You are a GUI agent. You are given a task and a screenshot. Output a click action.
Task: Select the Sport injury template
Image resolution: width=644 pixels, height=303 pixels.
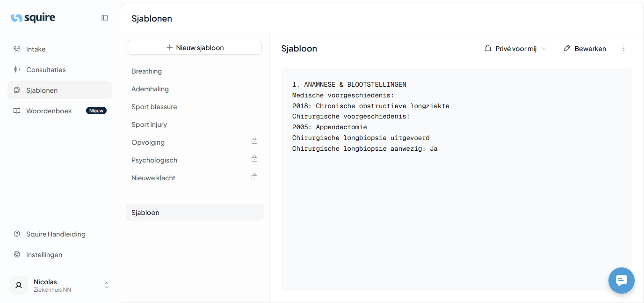(x=195, y=125)
